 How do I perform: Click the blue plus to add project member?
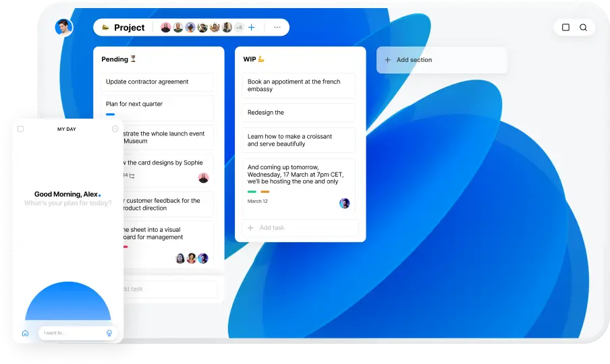click(252, 28)
